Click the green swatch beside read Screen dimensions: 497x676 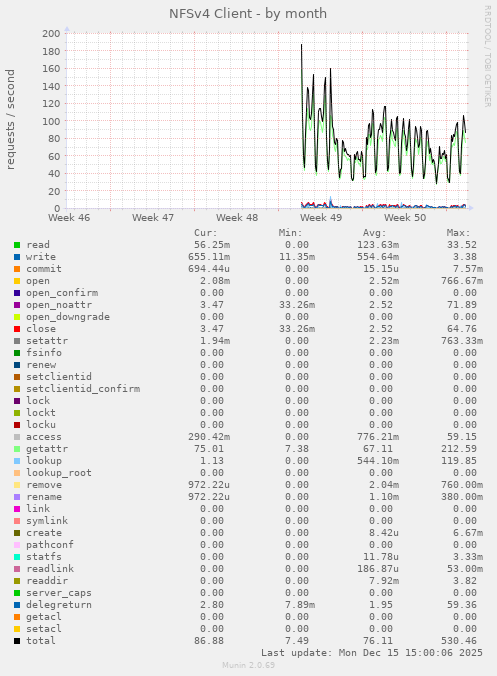(17, 245)
